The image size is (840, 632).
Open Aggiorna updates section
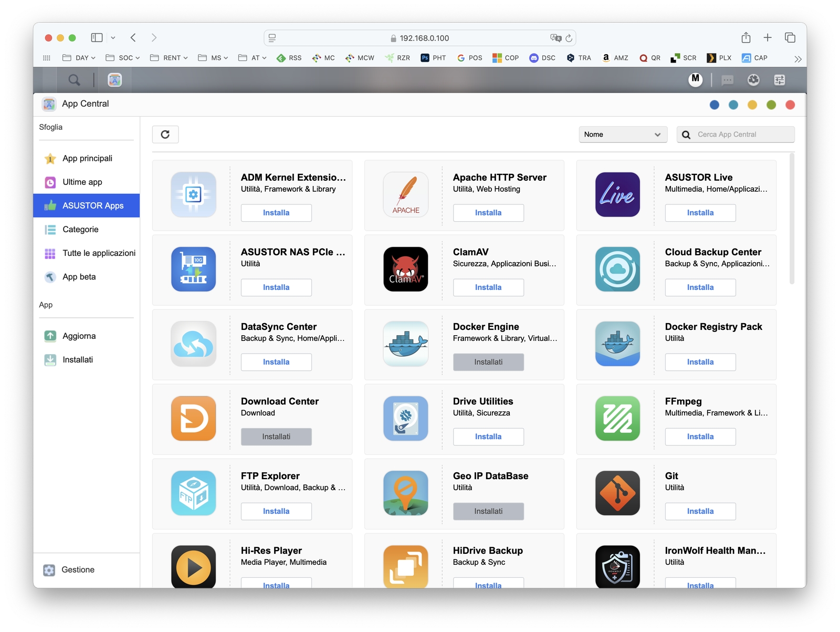tap(87, 336)
